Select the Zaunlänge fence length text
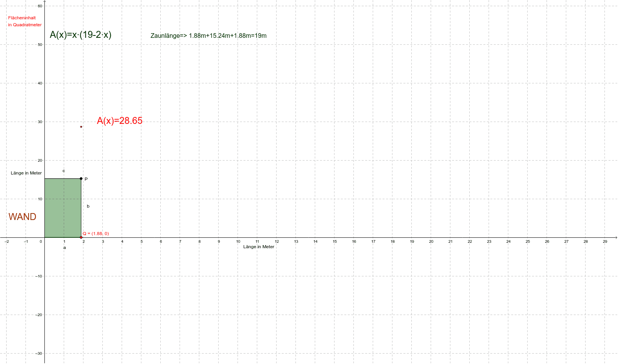618x364 pixels. (x=209, y=36)
